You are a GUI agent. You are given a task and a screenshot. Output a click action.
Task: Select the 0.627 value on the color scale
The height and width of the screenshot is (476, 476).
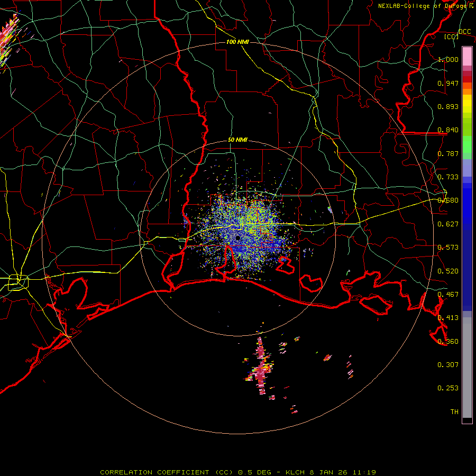(x=448, y=224)
